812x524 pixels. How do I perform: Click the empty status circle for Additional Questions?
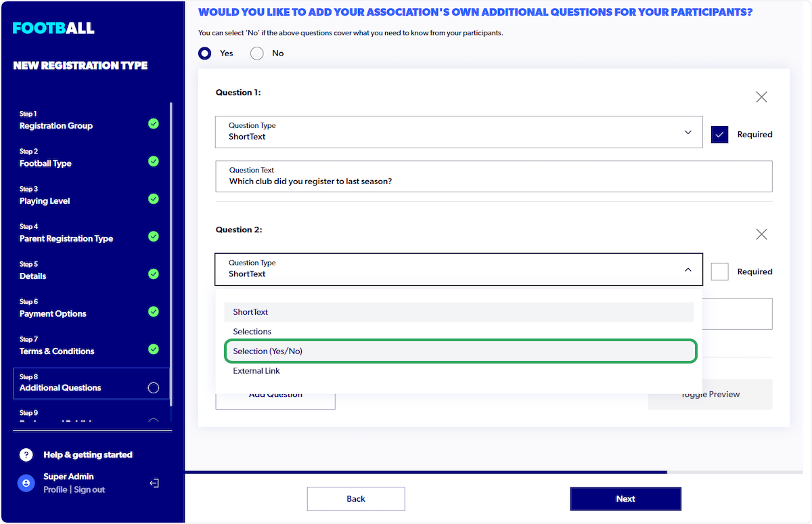click(154, 388)
